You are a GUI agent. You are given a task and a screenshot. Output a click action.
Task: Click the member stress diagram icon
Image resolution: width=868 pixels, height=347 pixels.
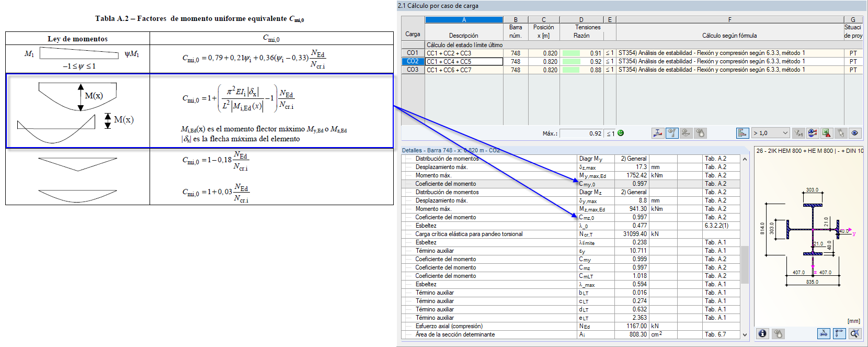point(658,133)
